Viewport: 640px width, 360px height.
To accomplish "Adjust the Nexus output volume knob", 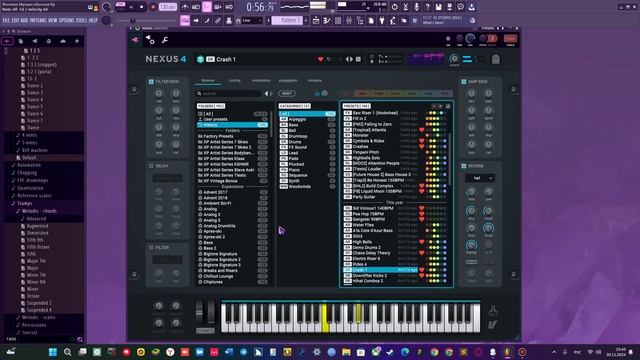I will coord(454,59).
